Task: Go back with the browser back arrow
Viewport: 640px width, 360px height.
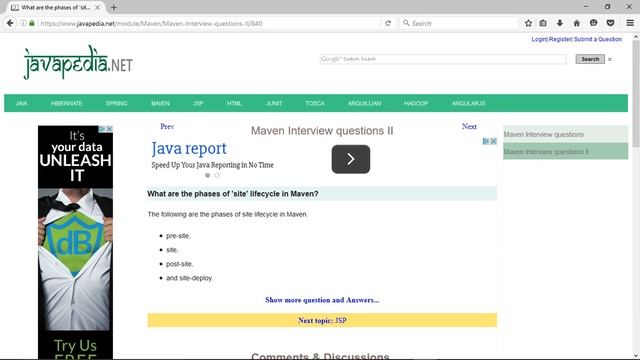Action: pyautogui.click(x=10, y=23)
